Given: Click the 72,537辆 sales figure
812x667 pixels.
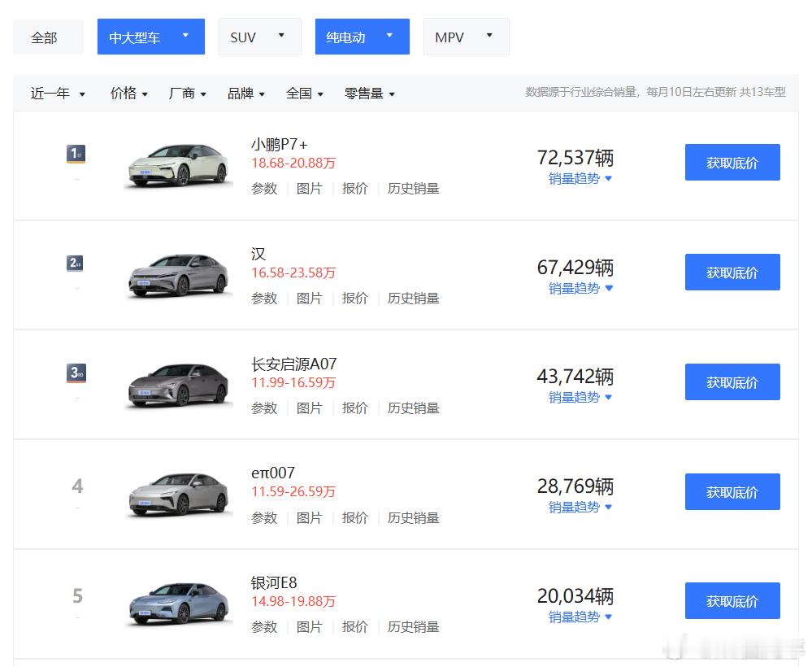Looking at the screenshot, I should [575, 158].
